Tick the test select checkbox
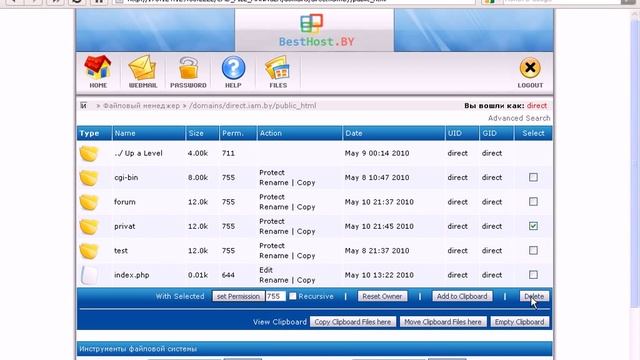 click(x=533, y=250)
